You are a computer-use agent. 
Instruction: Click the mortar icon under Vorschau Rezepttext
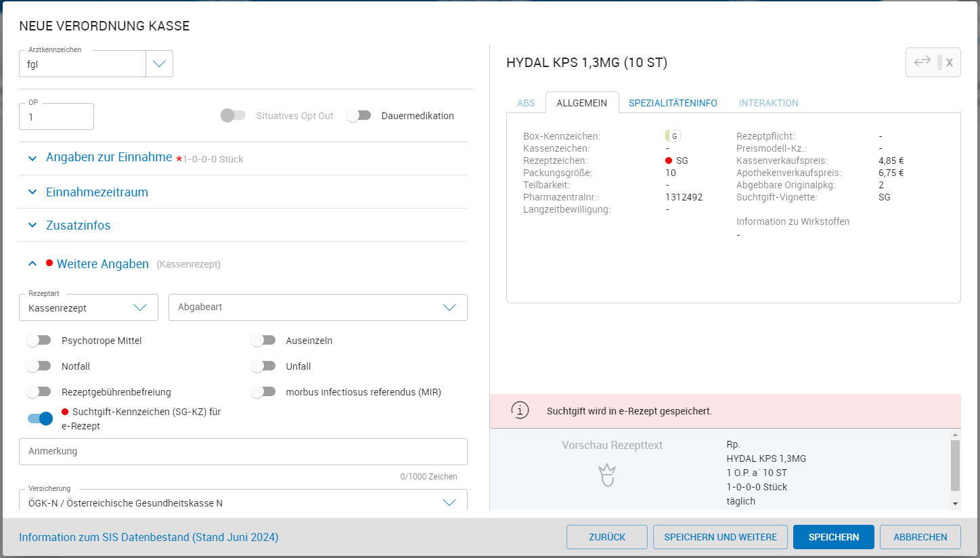[607, 475]
